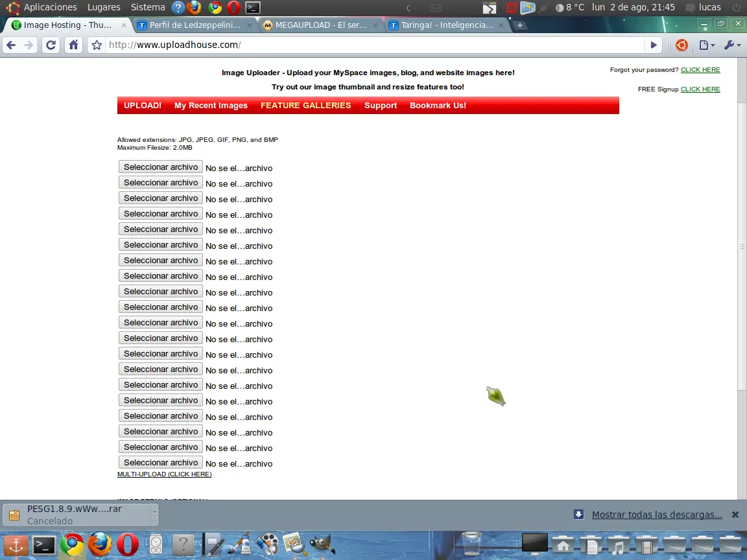Screen dimensions: 747x560
Task: Open the lucas user menu
Action: (704, 8)
